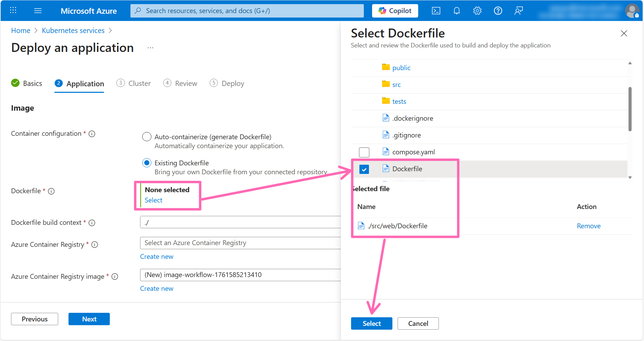Viewport: 644px width, 341px height.
Task: Click the Next button
Action: pyautogui.click(x=89, y=319)
